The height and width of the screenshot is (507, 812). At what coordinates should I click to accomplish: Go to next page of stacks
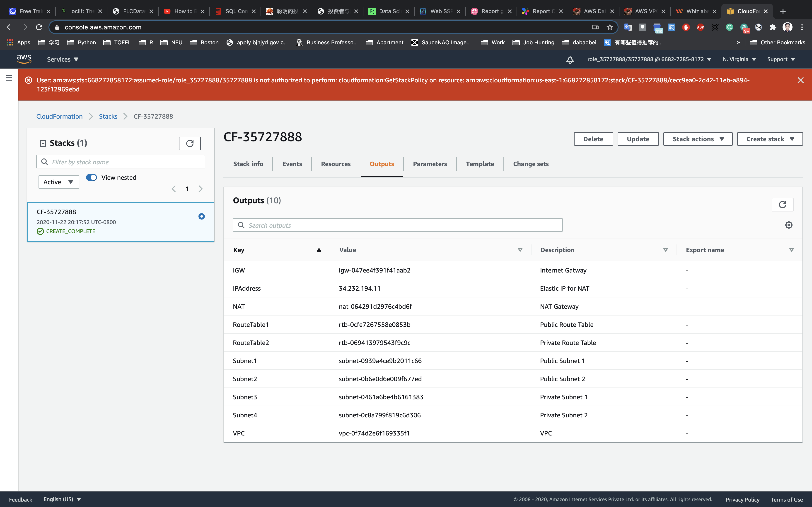pos(201,189)
